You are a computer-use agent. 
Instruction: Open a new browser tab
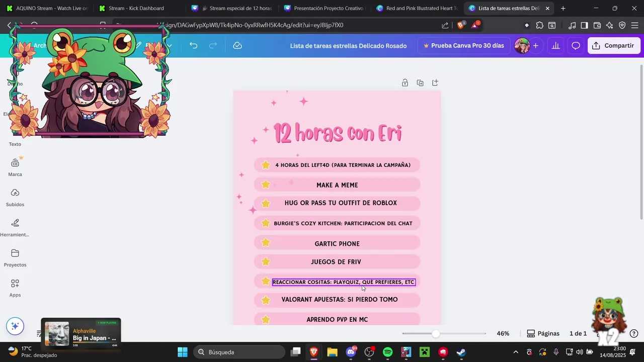tap(563, 8)
